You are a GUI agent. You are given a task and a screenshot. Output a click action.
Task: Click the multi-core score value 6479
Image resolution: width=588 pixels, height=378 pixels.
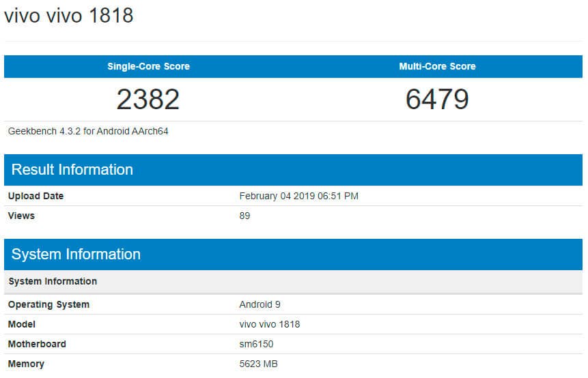point(437,100)
